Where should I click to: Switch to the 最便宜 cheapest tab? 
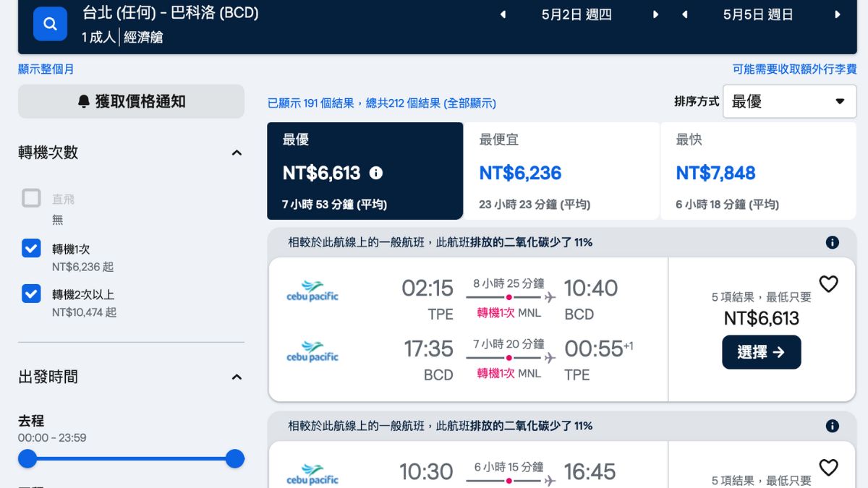(561, 171)
